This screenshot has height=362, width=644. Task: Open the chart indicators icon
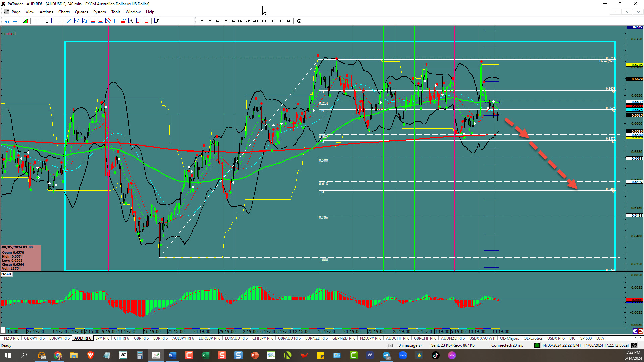(25, 21)
